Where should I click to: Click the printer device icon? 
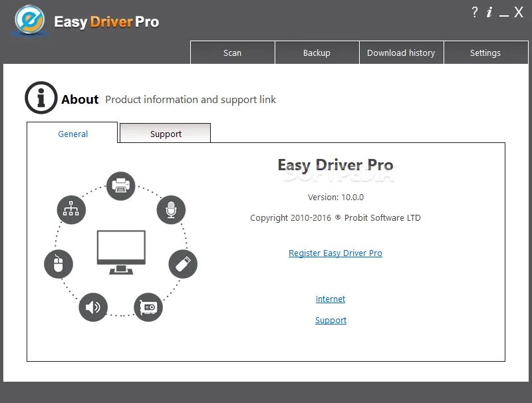120,186
